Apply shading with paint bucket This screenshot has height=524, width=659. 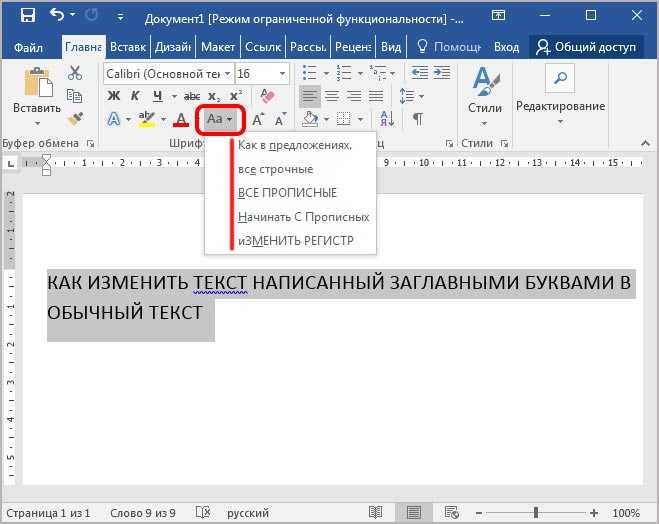coord(311,119)
